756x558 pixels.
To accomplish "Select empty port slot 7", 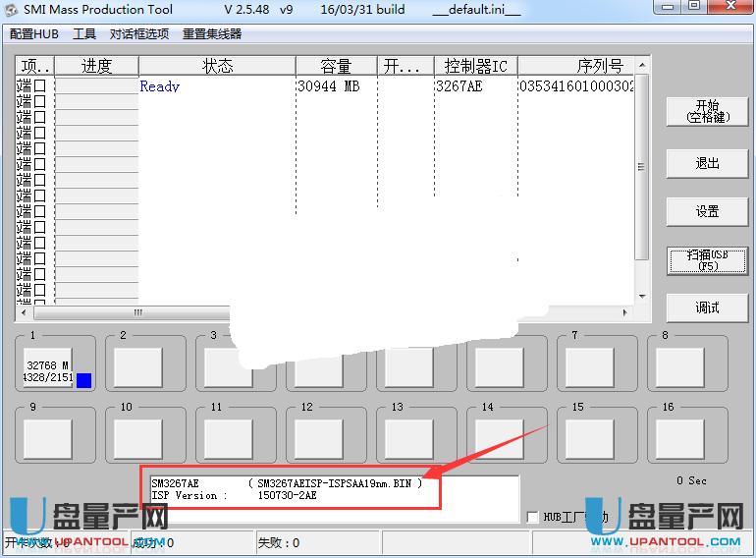I will point(589,367).
